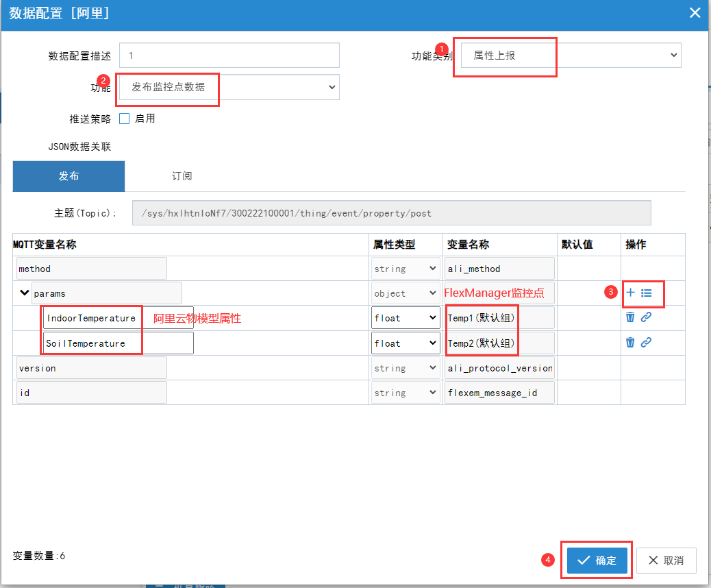Click the Temp2 variable name field
711x588 pixels.
tap(499, 343)
